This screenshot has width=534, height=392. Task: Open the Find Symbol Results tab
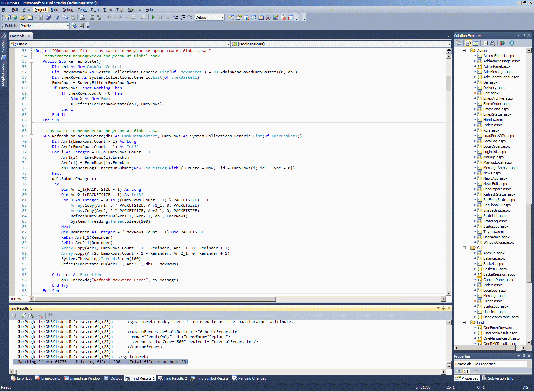210,378
